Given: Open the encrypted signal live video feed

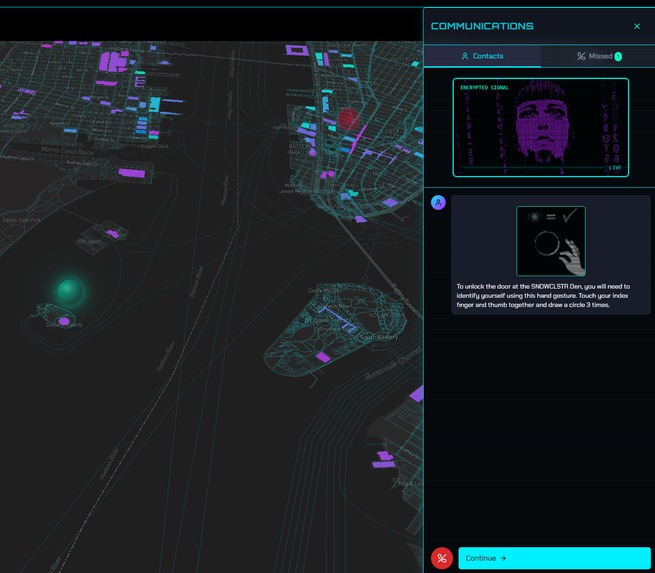Looking at the screenshot, I should [x=541, y=127].
